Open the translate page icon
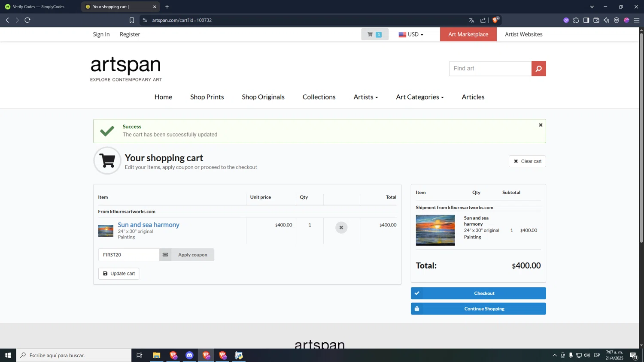Image resolution: width=644 pixels, height=362 pixels. (471, 20)
